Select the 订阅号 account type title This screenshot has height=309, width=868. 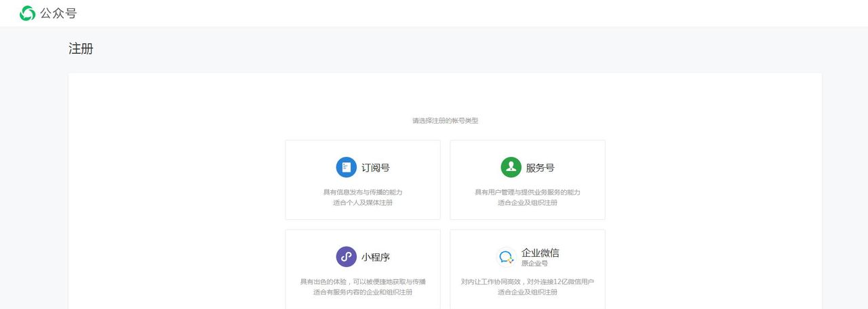pos(376,168)
